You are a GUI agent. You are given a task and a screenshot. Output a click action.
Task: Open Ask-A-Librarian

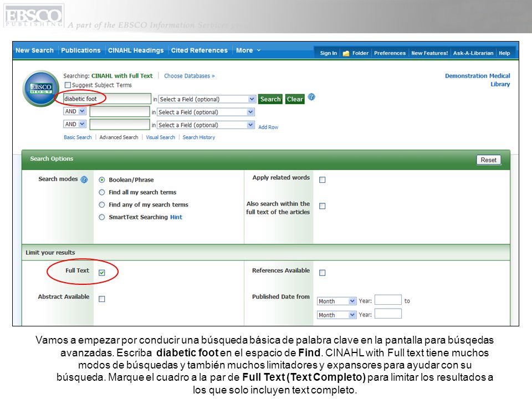point(473,53)
